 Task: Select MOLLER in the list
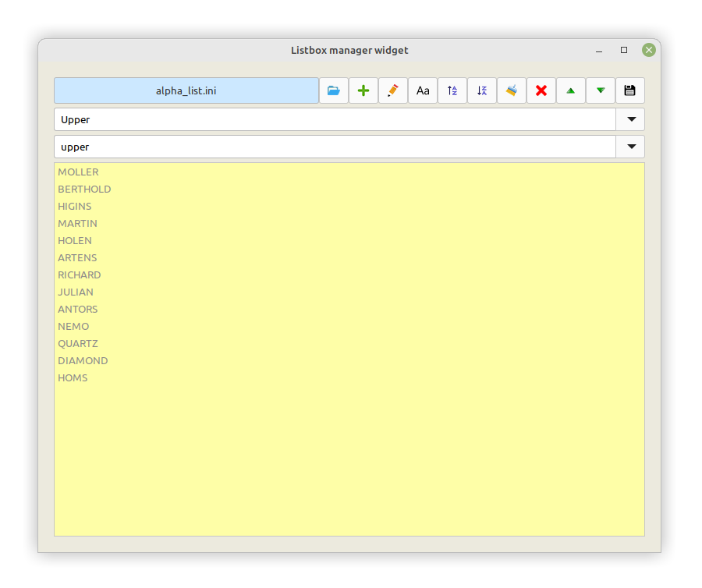tap(78, 172)
